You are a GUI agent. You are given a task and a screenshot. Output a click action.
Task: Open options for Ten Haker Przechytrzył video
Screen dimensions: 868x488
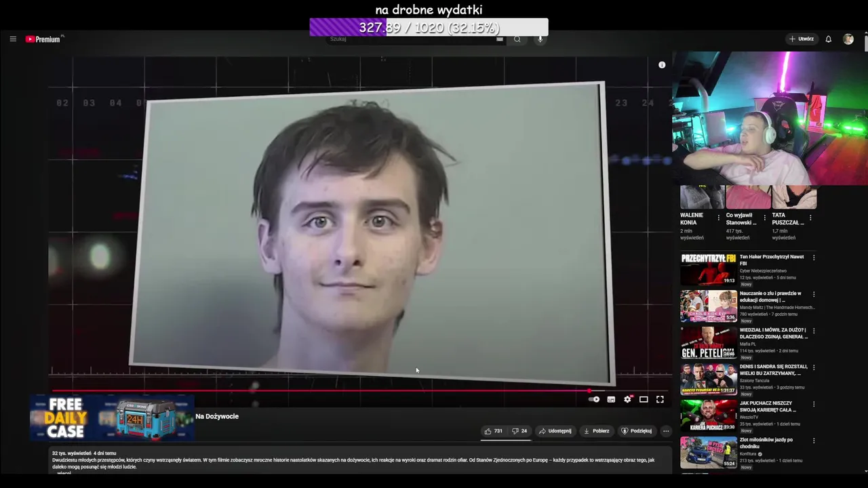(814, 258)
